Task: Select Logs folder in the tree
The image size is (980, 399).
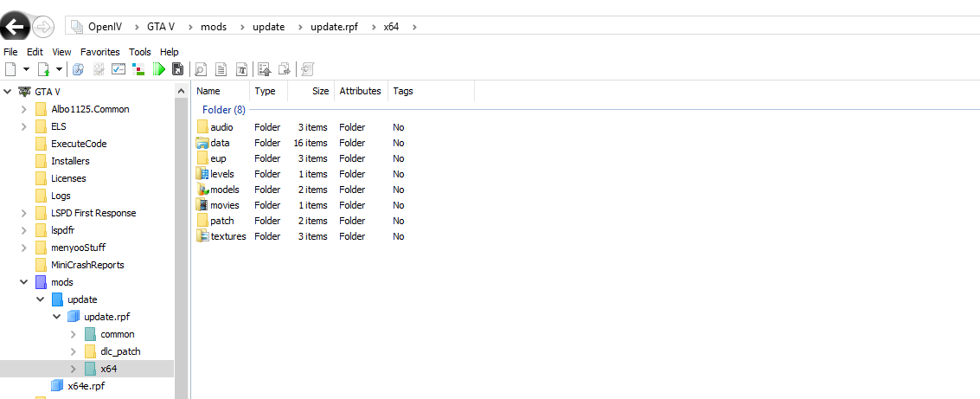Action: coord(61,196)
